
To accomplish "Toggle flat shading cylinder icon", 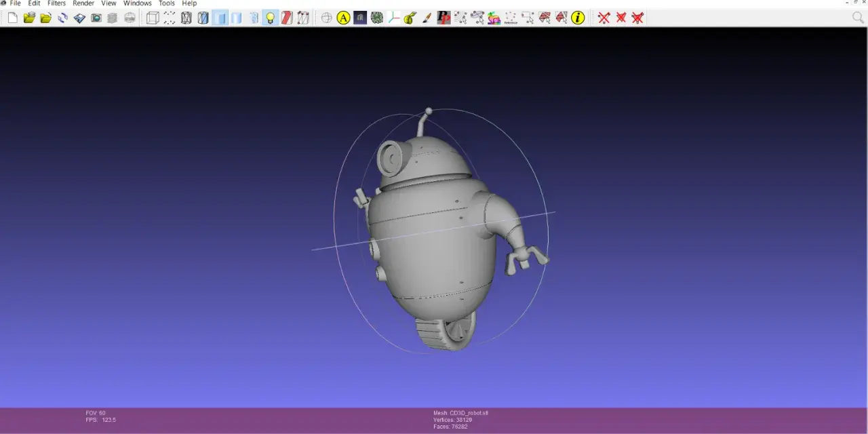I will click(x=236, y=18).
